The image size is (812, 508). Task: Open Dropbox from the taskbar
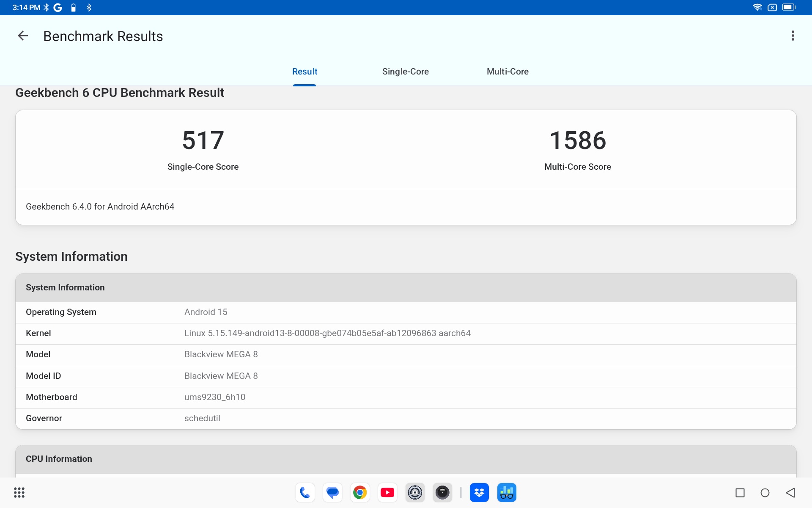479,493
